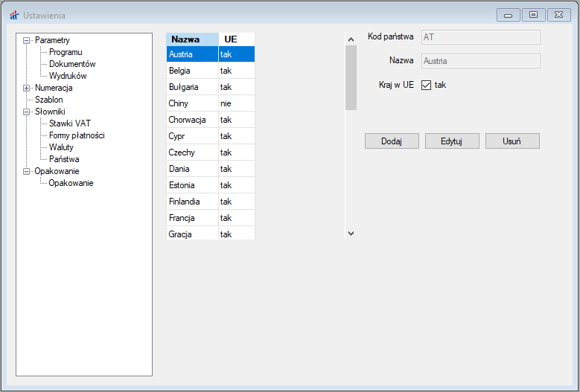The height and width of the screenshot is (392, 580).
Task: Toggle the Kraj w UE checkbox
Action: pos(426,85)
